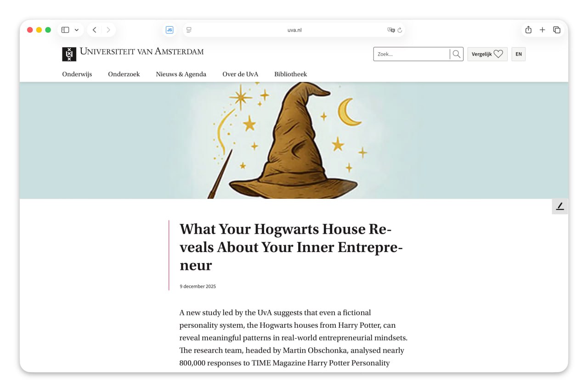
Task: Show the tab overview
Action: 556,30
